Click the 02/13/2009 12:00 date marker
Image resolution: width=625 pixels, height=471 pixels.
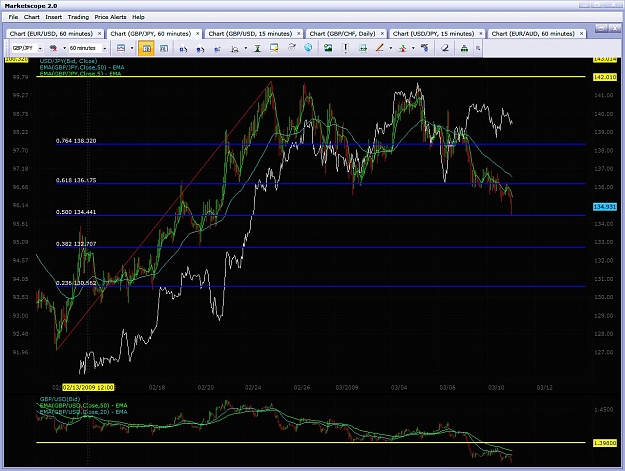(88, 387)
